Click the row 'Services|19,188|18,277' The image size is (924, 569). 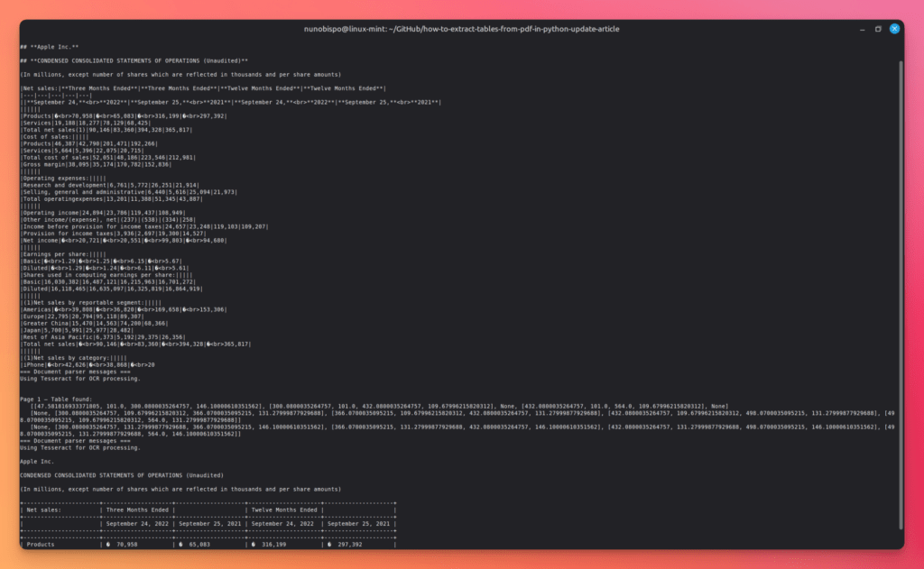86,124
